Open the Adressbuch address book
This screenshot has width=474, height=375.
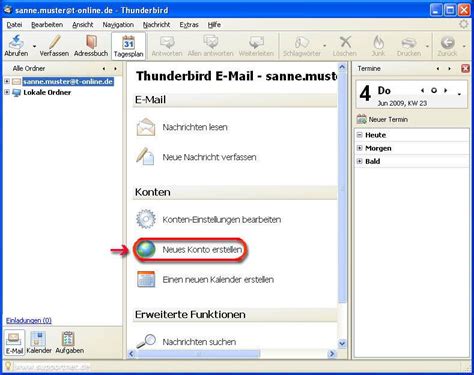coord(91,45)
